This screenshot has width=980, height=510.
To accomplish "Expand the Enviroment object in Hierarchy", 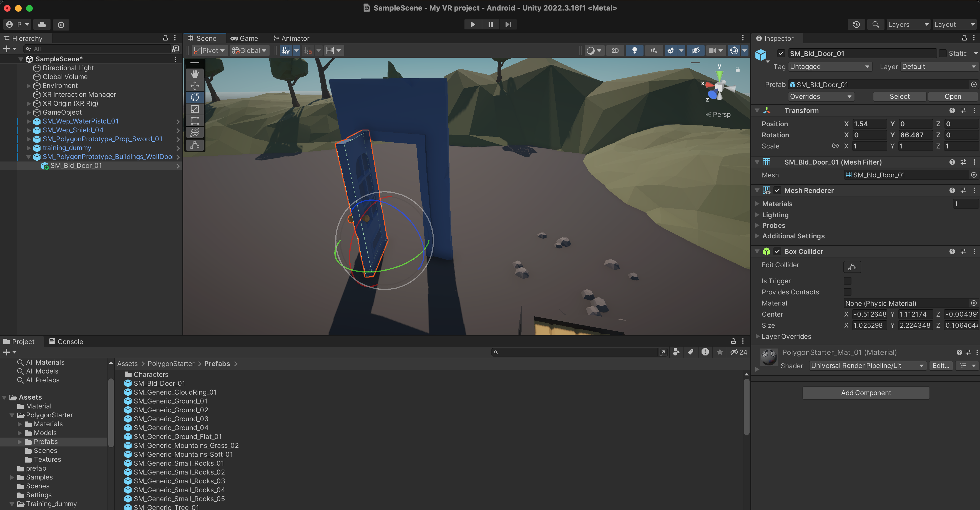I will (x=29, y=85).
